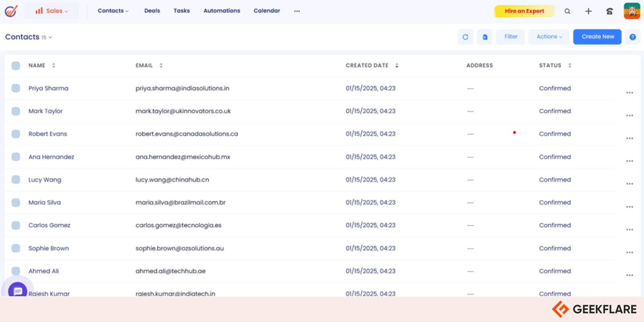This screenshot has width=644, height=322.
Task: Open Sophie Brown contact name
Action: (x=48, y=248)
